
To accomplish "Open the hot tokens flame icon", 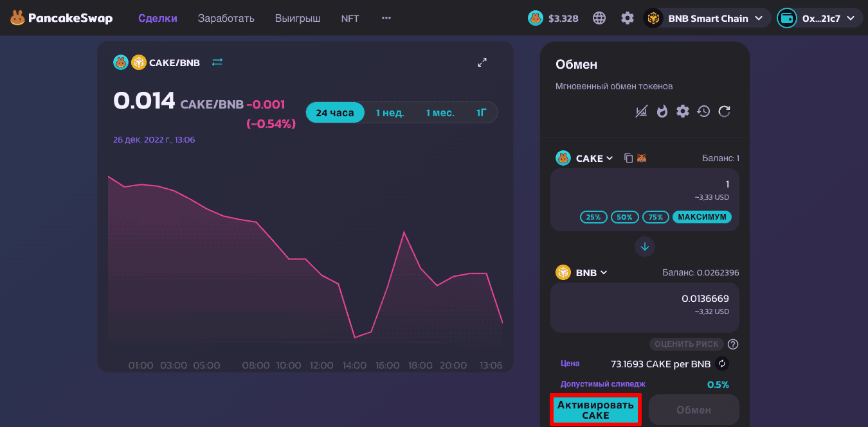I will (x=662, y=112).
